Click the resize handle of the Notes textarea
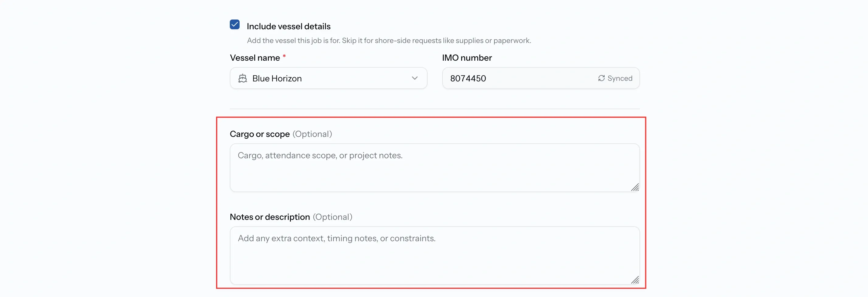The height and width of the screenshot is (297, 868). [635, 280]
